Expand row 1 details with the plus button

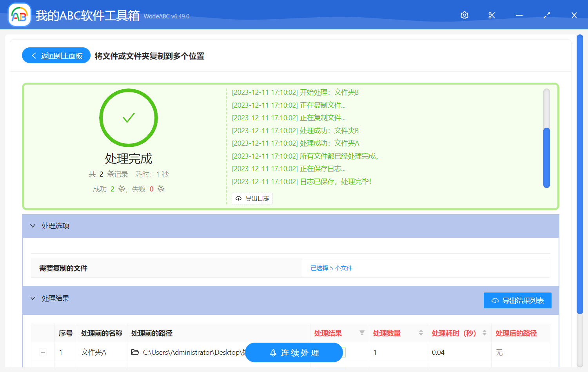43,352
